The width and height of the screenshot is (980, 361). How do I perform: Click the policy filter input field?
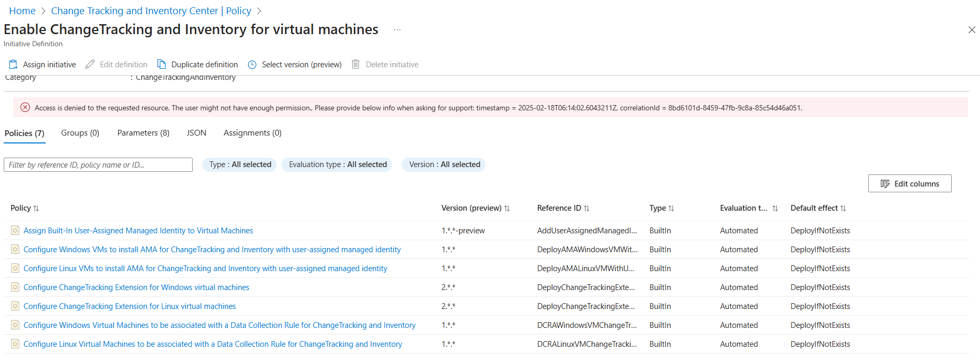(98, 164)
